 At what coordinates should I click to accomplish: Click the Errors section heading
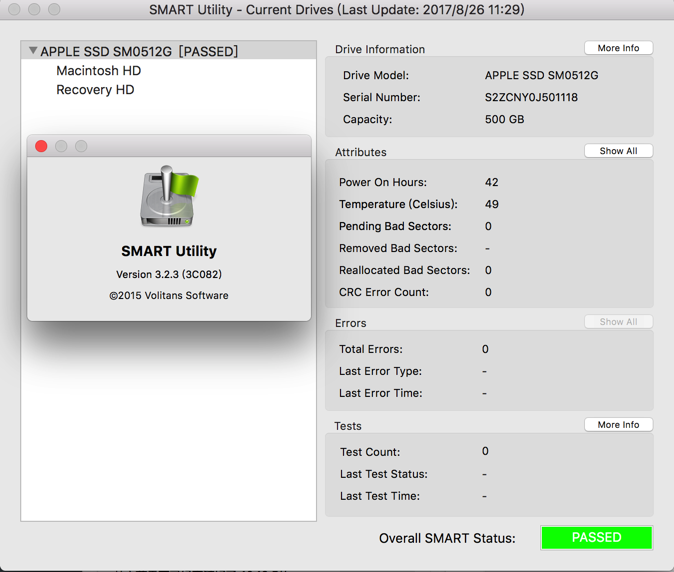tap(351, 323)
